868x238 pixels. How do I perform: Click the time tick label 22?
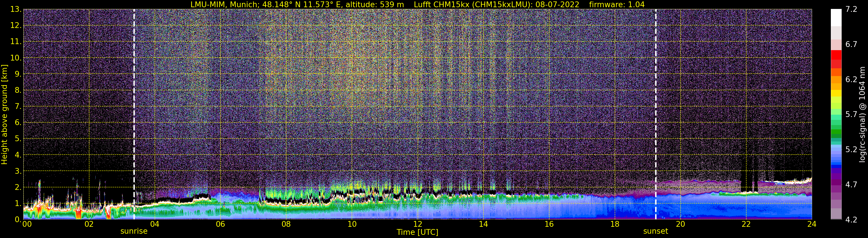click(x=746, y=224)
